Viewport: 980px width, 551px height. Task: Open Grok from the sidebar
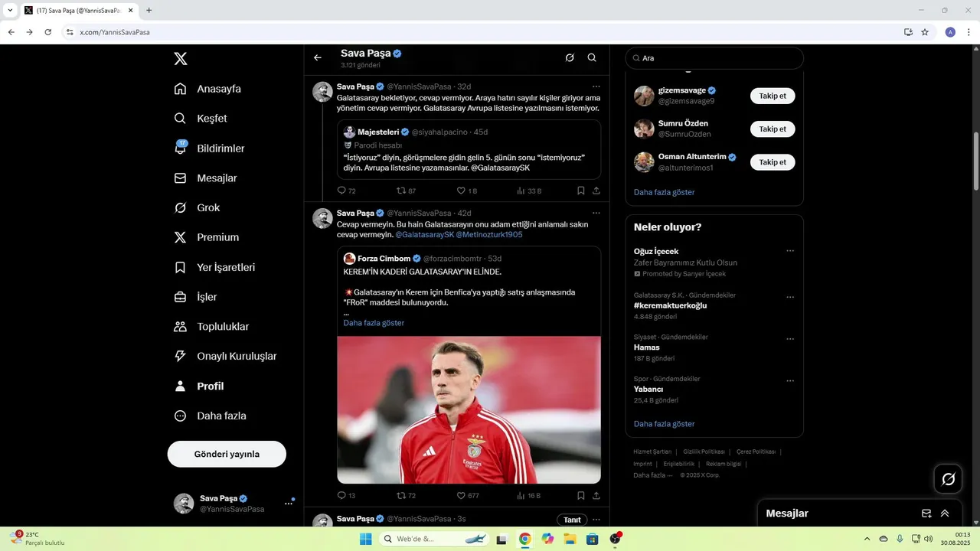[x=197, y=208]
